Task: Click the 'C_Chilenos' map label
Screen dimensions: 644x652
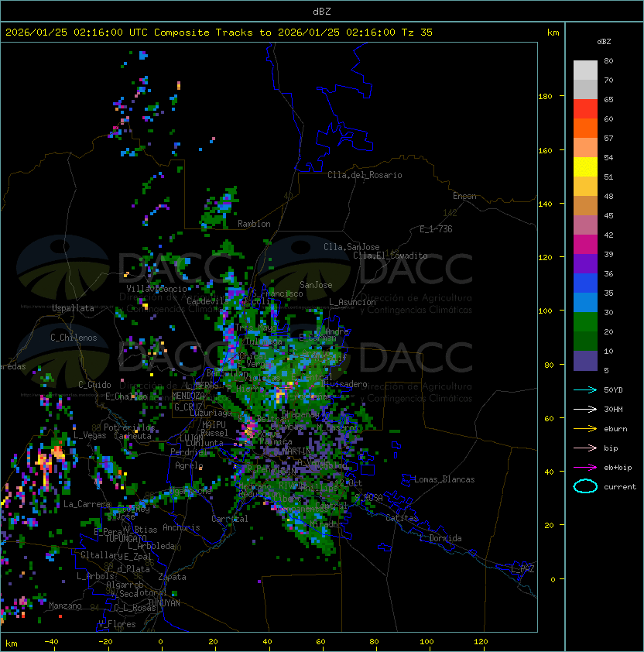Action: coord(74,338)
